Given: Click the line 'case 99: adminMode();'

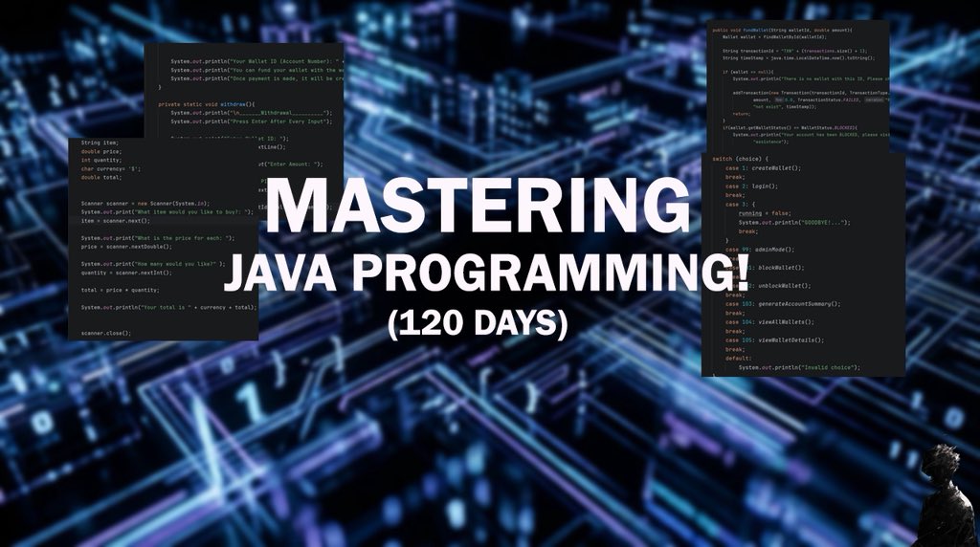Looking at the screenshot, I should click(759, 250).
